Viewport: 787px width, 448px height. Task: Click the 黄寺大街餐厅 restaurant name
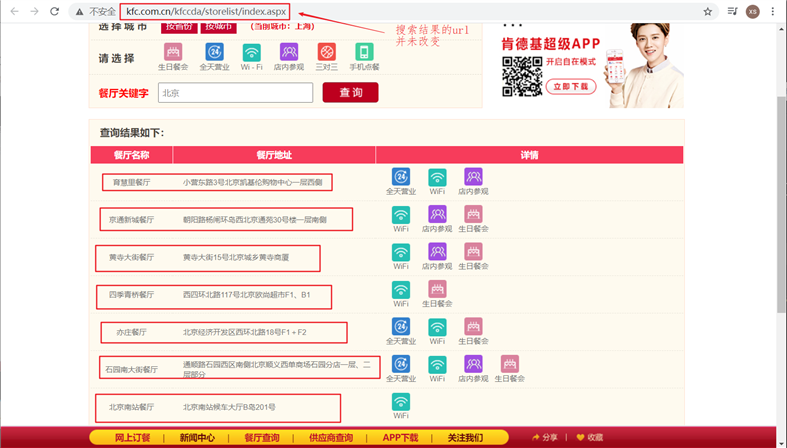tap(132, 257)
